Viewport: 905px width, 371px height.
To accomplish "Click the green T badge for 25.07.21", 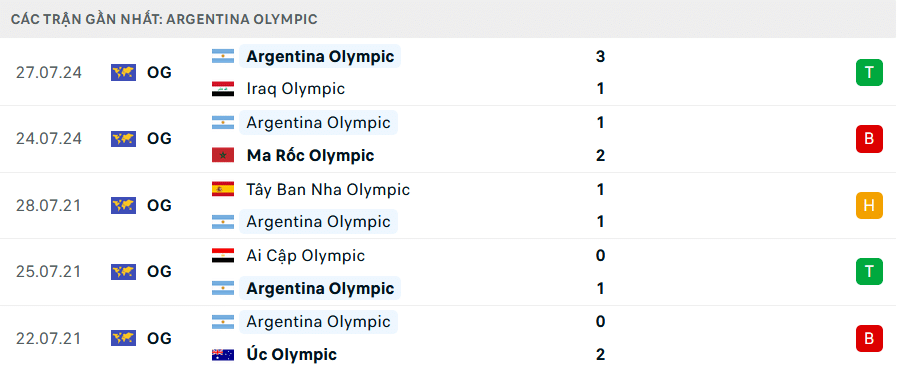I will (x=869, y=272).
